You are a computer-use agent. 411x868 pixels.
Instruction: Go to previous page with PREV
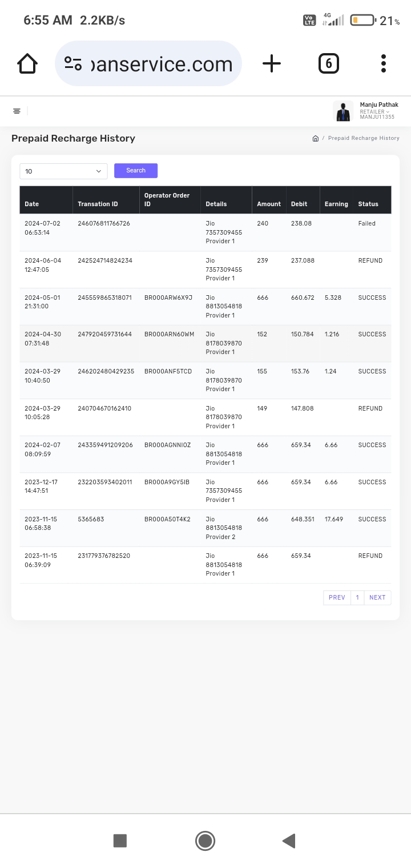tap(337, 597)
